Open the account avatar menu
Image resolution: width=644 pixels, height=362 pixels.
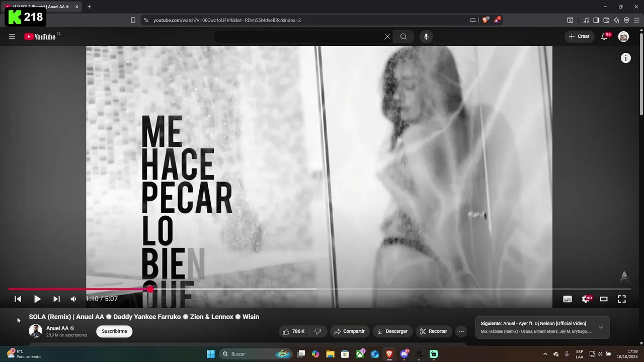point(623,37)
